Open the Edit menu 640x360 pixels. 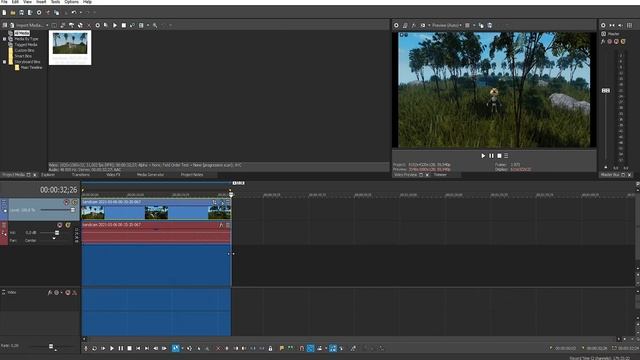(x=15, y=2)
